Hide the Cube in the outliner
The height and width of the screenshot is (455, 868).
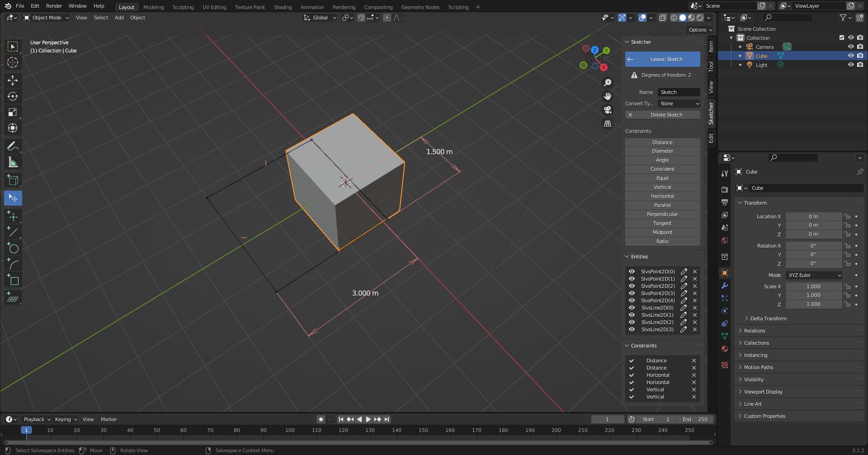(850, 56)
